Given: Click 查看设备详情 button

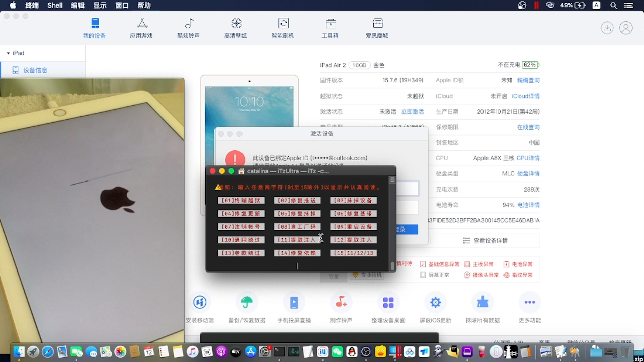Looking at the screenshot, I should pos(486,241).
